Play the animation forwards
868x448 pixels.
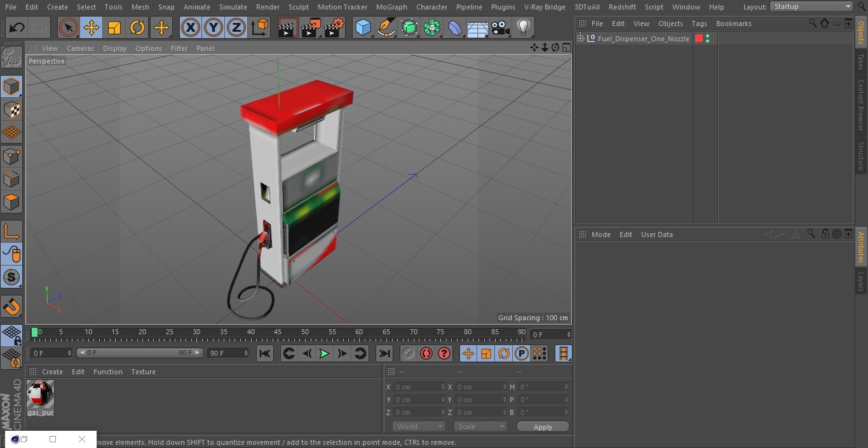coord(324,353)
